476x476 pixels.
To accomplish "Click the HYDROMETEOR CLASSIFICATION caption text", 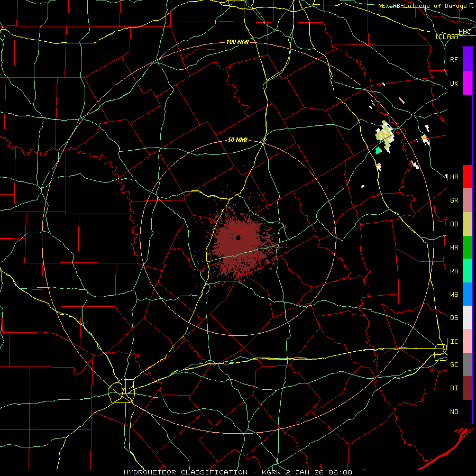I will pos(186,472).
